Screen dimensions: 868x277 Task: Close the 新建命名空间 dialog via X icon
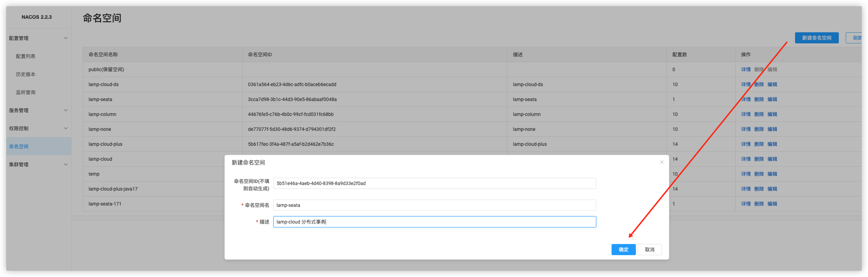tap(661, 162)
